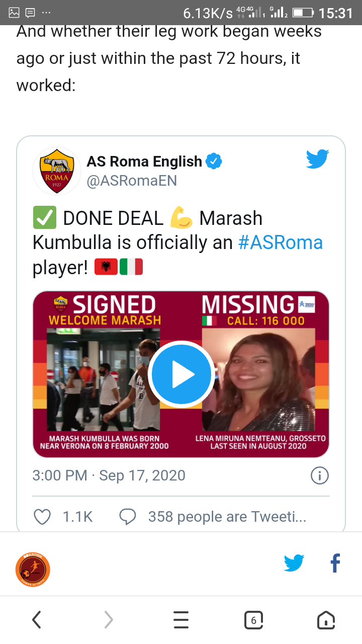
Task: Like the tweet with heart icon
Action: coord(42,517)
